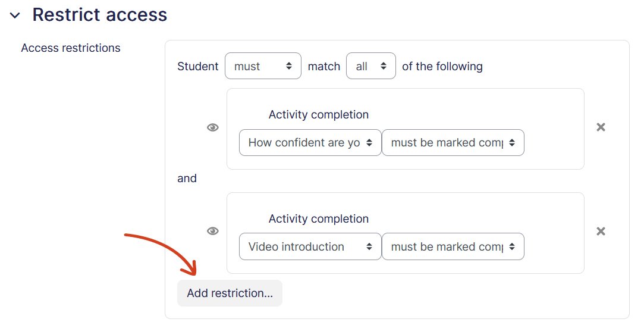
Task: Click the 'match' label text
Action: tap(324, 66)
